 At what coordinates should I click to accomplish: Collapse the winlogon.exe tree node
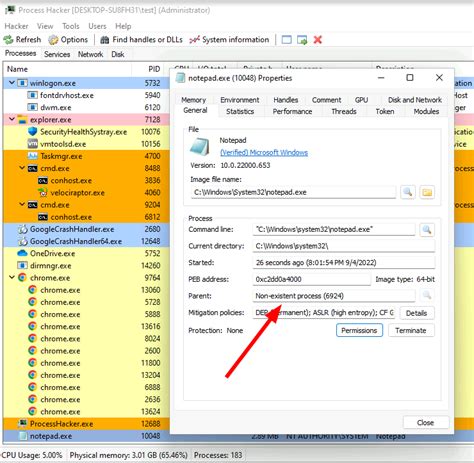point(12,83)
